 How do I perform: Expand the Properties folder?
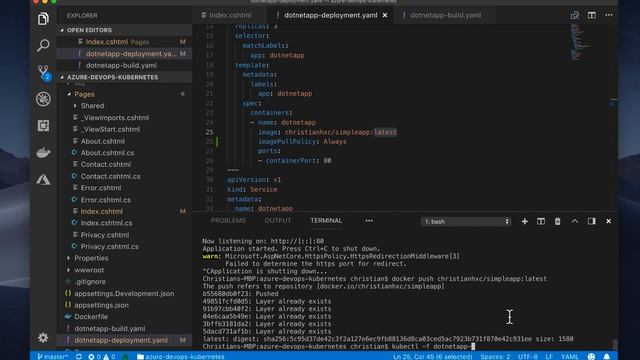click(91, 258)
